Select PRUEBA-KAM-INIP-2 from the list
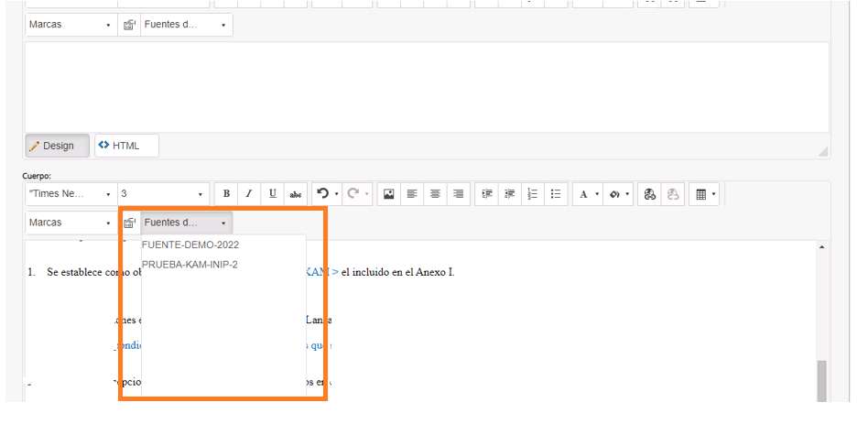The image size is (868, 424). pyautogui.click(x=190, y=265)
